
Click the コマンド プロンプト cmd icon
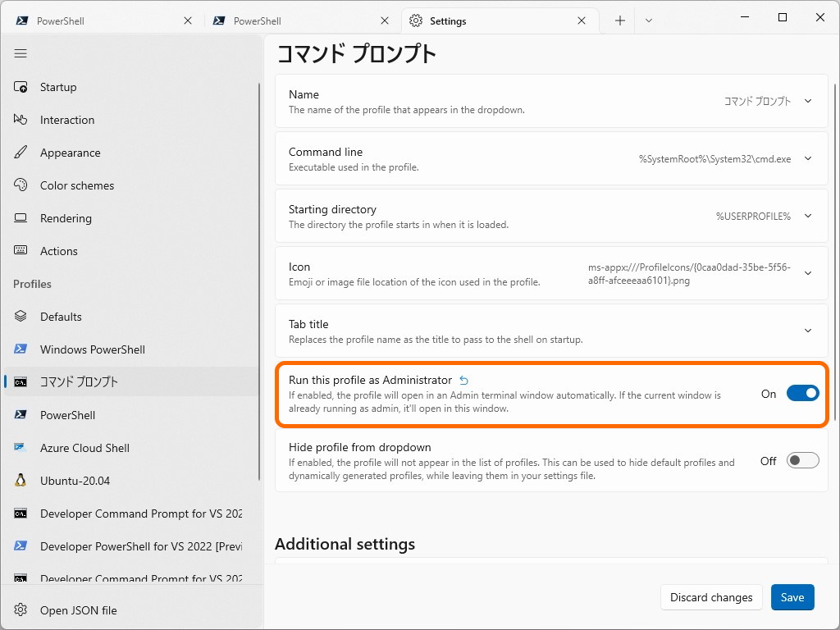(x=21, y=382)
